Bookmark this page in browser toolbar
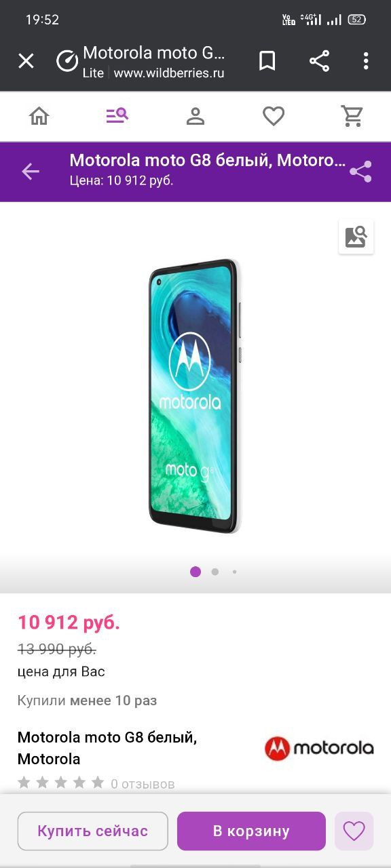 pyautogui.click(x=267, y=61)
